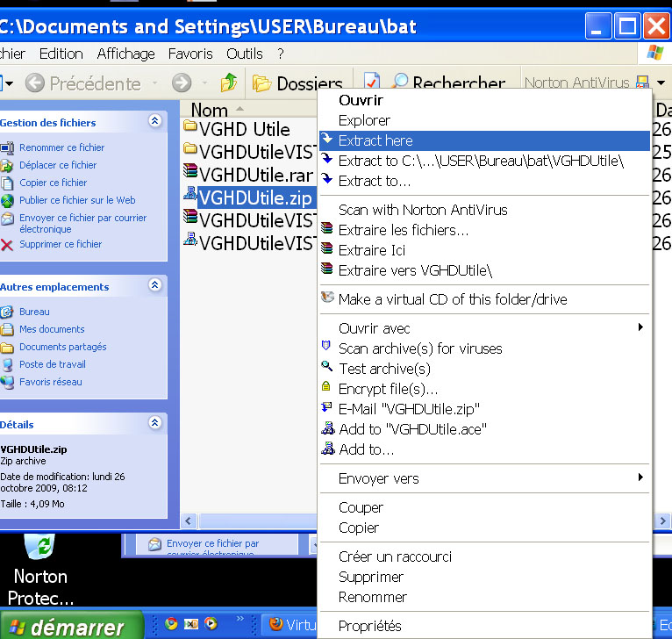
Task: Click the up-folder toolbar icon
Action: click(x=228, y=83)
